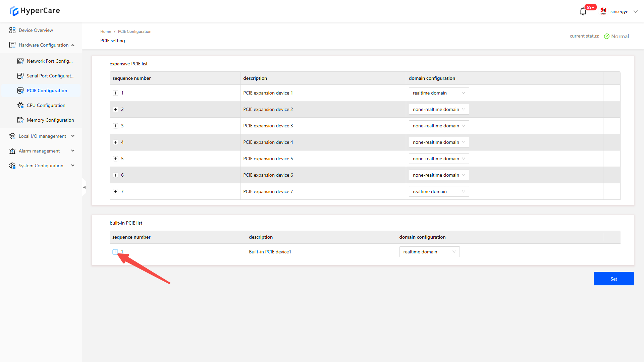The height and width of the screenshot is (362, 644).
Task: Click the Memory Configuration icon
Action: pos(20,120)
